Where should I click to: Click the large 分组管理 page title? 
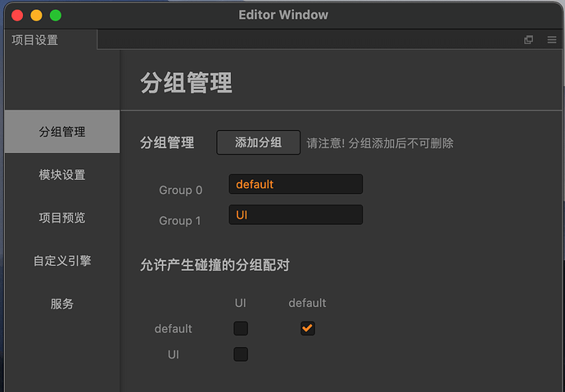[x=187, y=83]
